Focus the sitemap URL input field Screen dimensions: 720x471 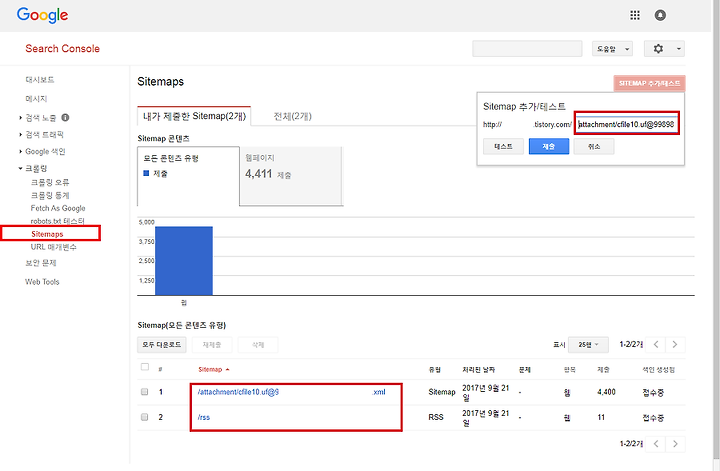click(627, 124)
